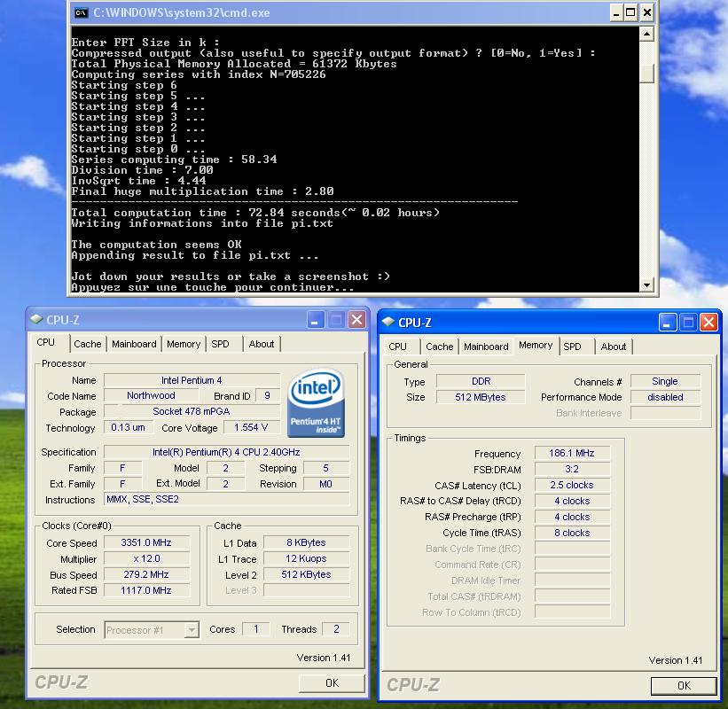Open Mainboard tab in left CPU-Z window

[134, 344]
